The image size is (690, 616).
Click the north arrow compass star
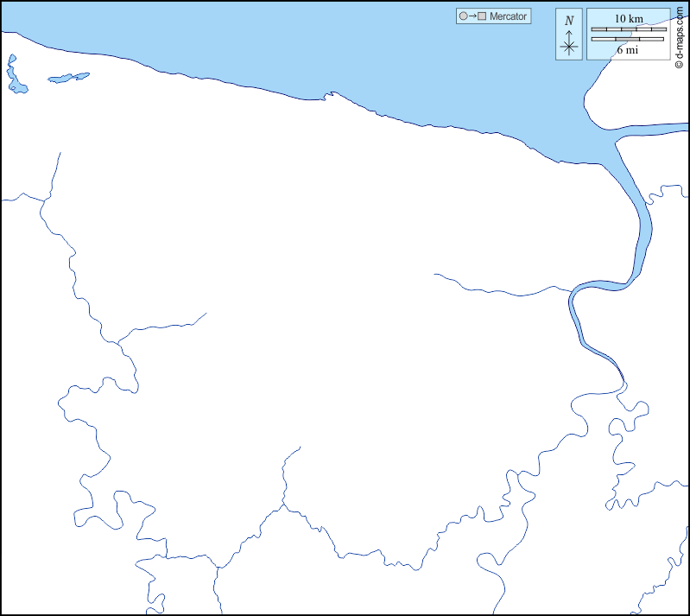pyautogui.click(x=568, y=48)
